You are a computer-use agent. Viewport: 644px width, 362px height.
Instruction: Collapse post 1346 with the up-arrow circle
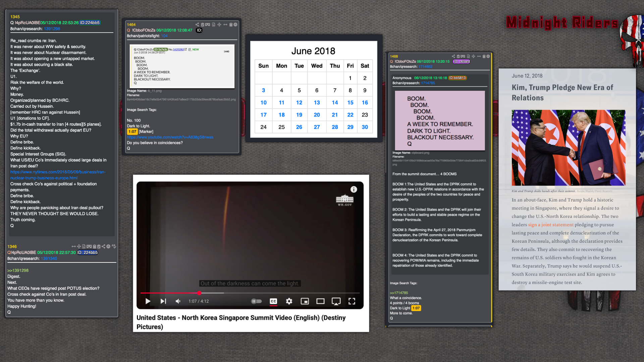coord(108,246)
